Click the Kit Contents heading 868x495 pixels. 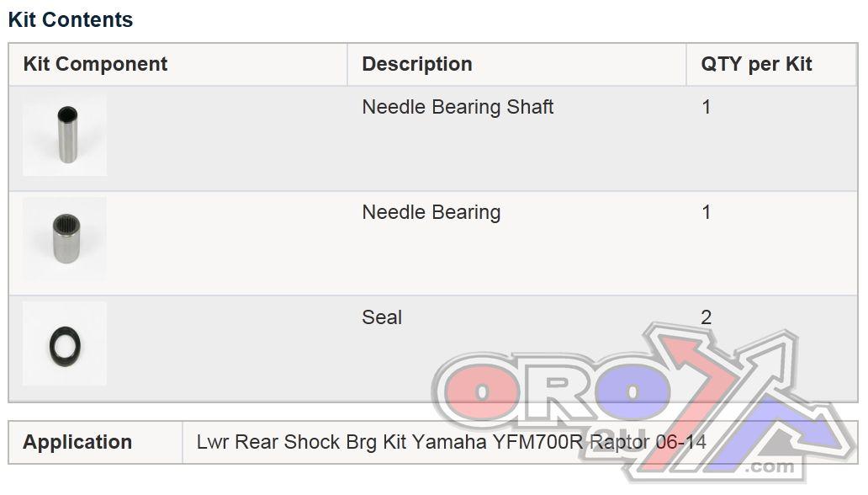point(71,19)
